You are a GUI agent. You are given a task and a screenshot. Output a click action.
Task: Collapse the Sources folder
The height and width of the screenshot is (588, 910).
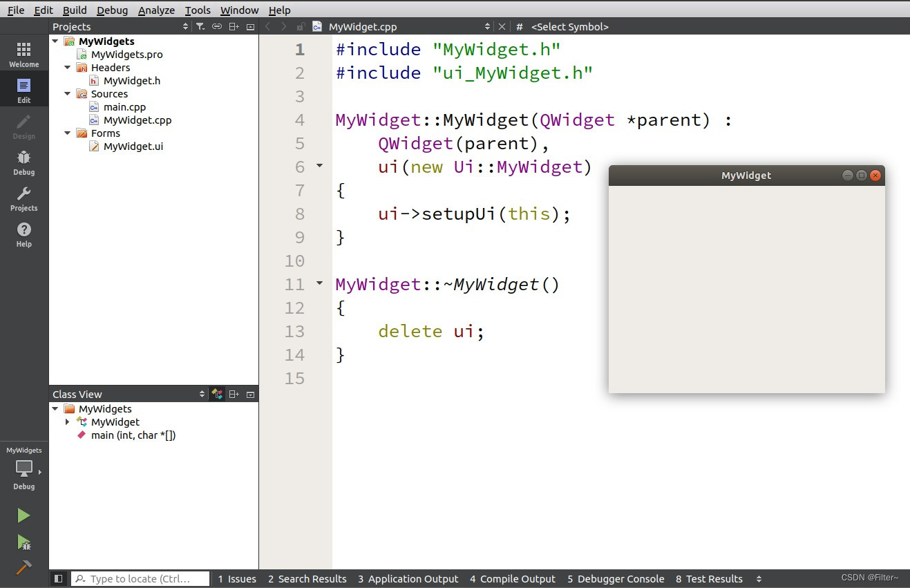tap(68, 94)
